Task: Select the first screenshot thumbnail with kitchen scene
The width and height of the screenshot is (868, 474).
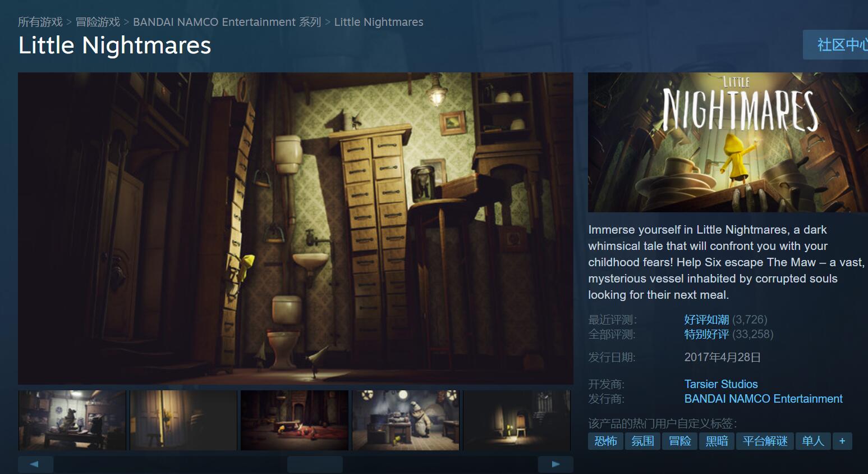Action: 72,420
